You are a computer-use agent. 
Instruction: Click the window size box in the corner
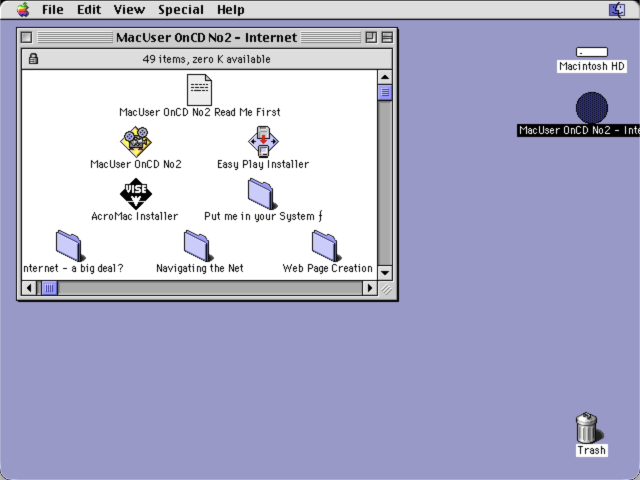[x=386, y=289]
